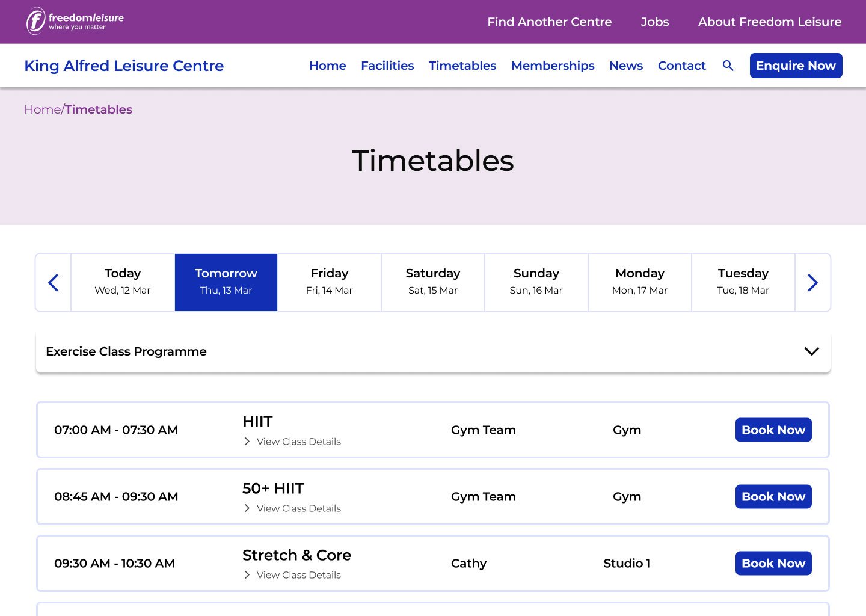Expand the Exercise Class Programme dropdown

pyautogui.click(x=433, y=351)
